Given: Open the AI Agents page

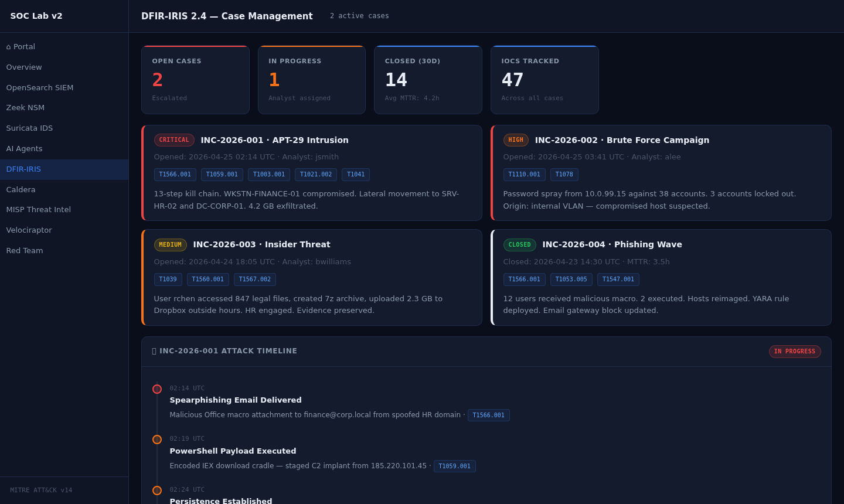Looking at the screenshot, I should tap(64, 149).
